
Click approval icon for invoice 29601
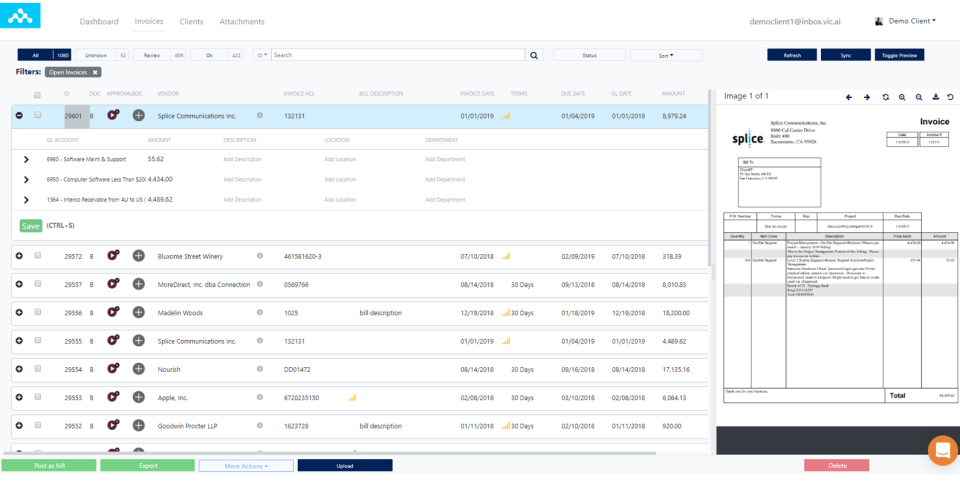tap(113, 115)
